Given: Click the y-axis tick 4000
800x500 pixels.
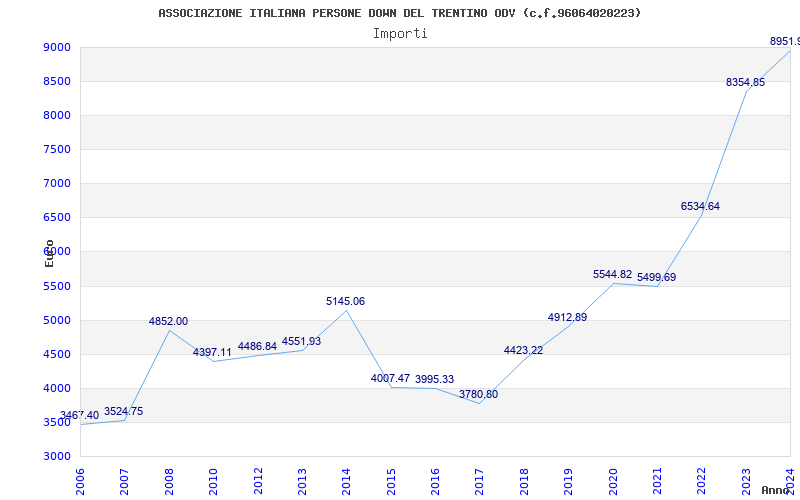Looking at the screenshot, I should tap(57, 388).
